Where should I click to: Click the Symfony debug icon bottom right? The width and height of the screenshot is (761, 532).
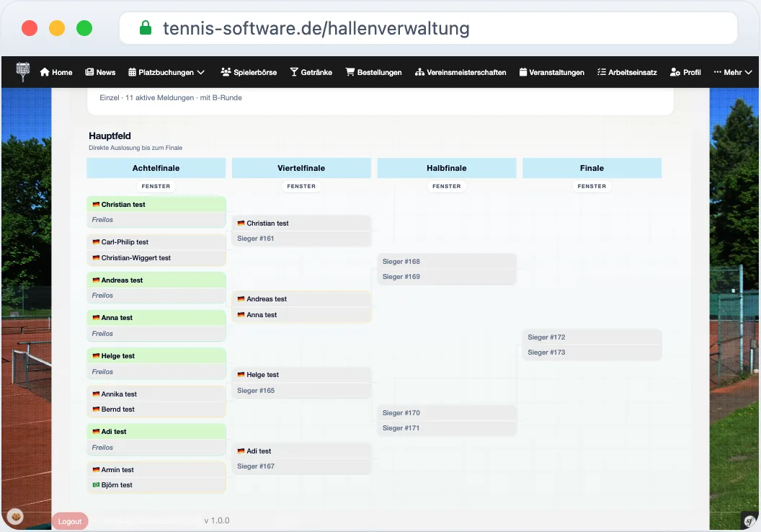click(750, 521)
